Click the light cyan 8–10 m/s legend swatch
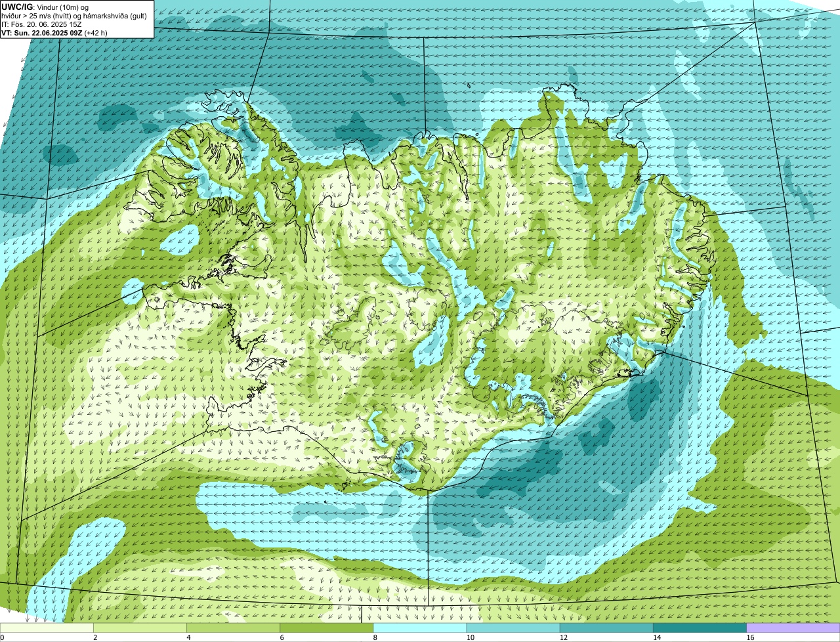Image resolution: width=840 pixels, height=642 pixels. [x=420, y=628]
